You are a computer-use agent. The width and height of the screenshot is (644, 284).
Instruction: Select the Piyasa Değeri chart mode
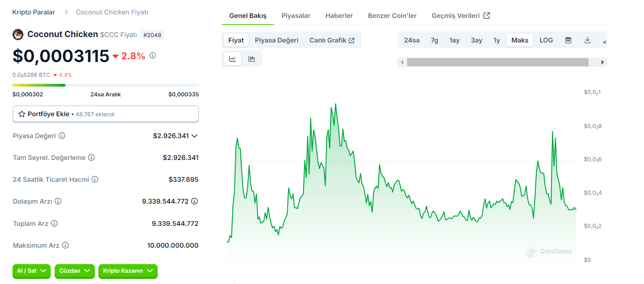(x=277, y=40)
